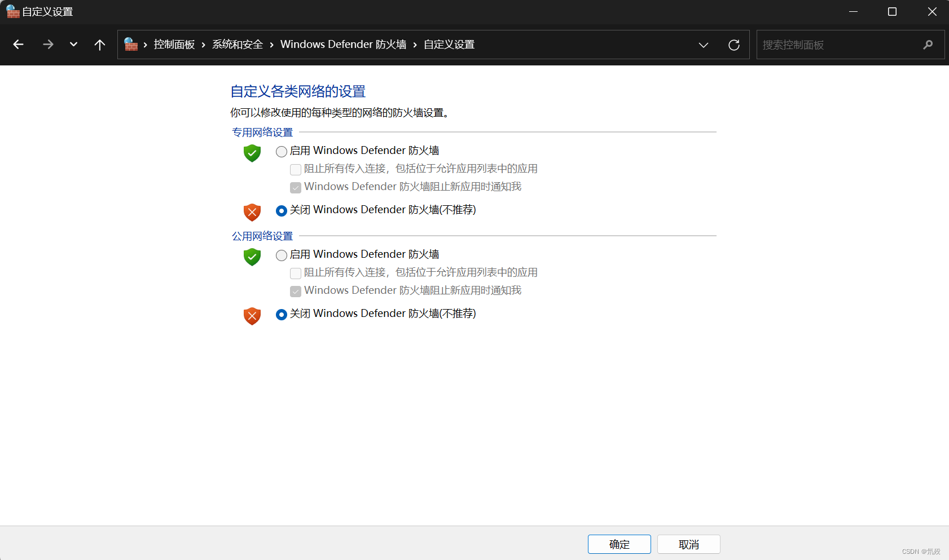
Task: Go back with the back arrow
Action: [18, 45]
